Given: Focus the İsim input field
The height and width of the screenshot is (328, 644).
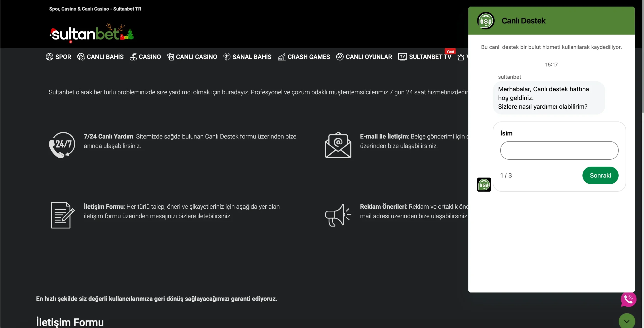Looking at the screenshot, I should [559, 150].
